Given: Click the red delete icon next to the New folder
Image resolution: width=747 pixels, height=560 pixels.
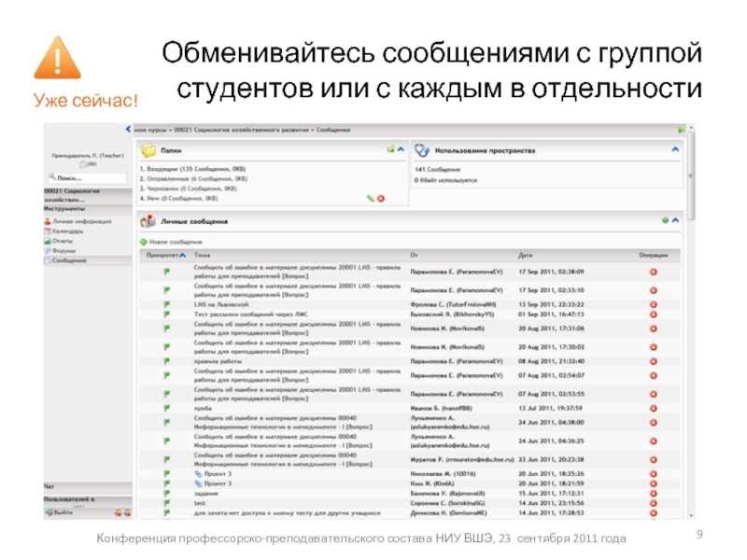Looking at the screenshot, I should pos(381,198).
